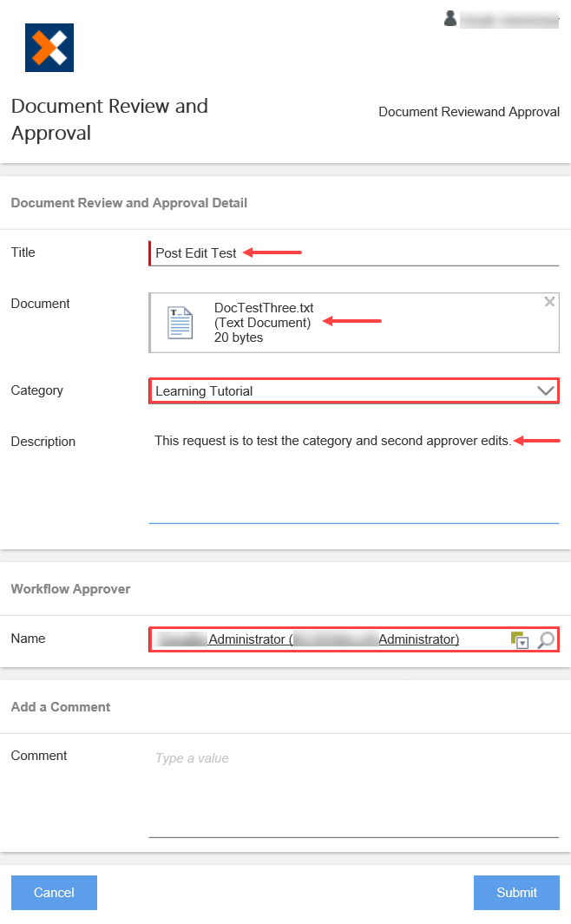
Task: Remove attachment using the X icon
Action: (x=549, y=301)
